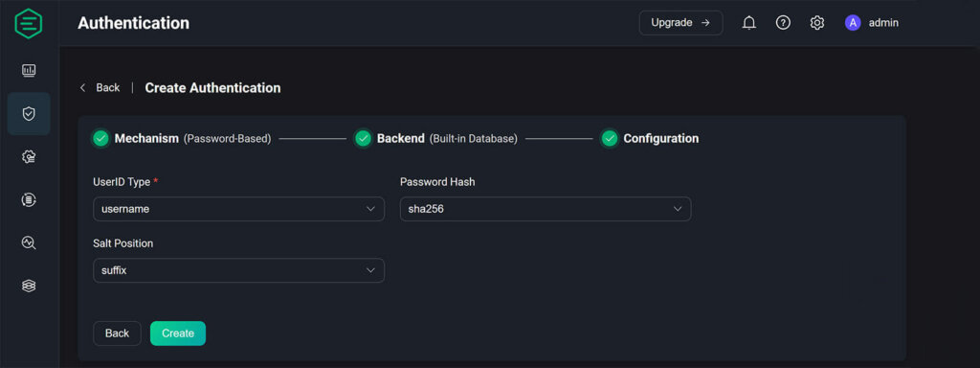Open the settings gear in header
The width and height of the screenshot is (980, 368).
pos(817,23)
